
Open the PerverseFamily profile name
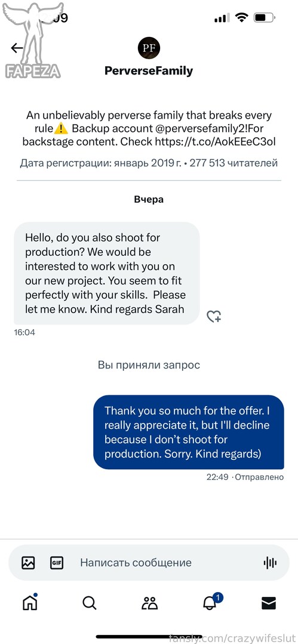[x=149, y=70]
